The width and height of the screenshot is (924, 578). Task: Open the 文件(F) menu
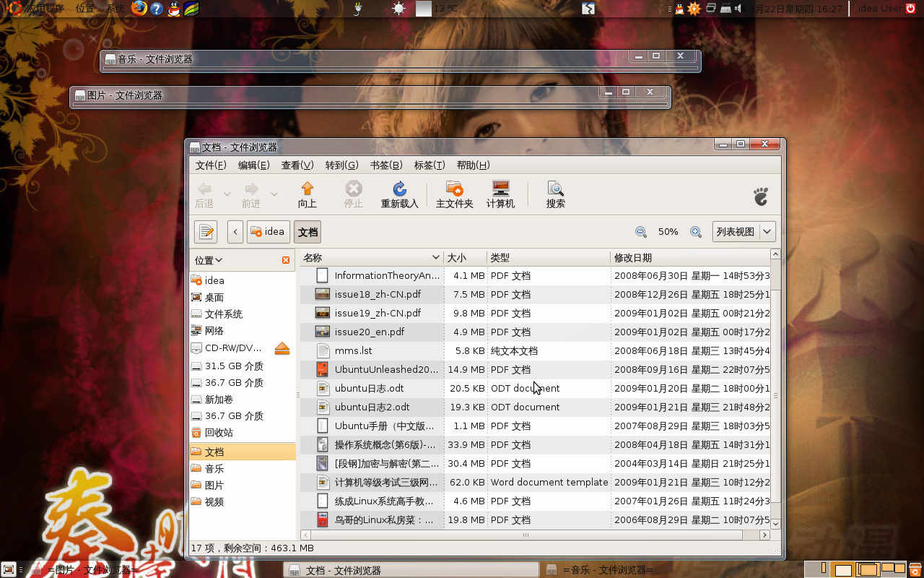pyautogui.click(x=211, y=165)
